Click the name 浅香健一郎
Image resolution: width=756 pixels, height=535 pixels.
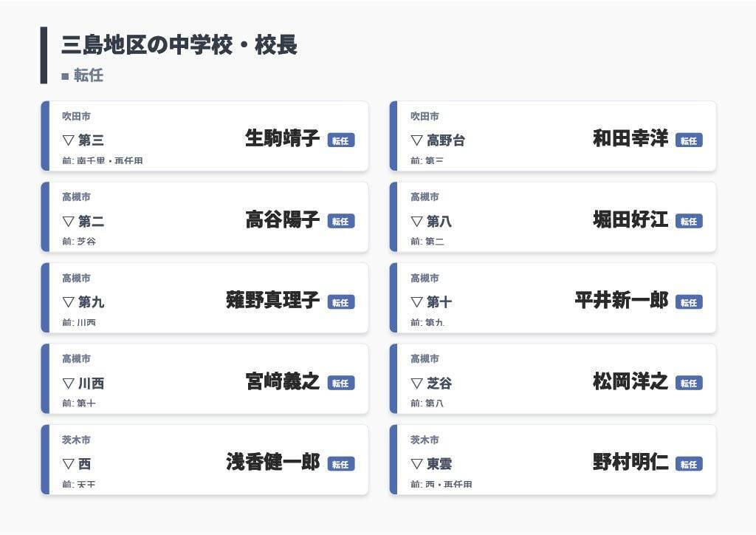tap(272, 462)
